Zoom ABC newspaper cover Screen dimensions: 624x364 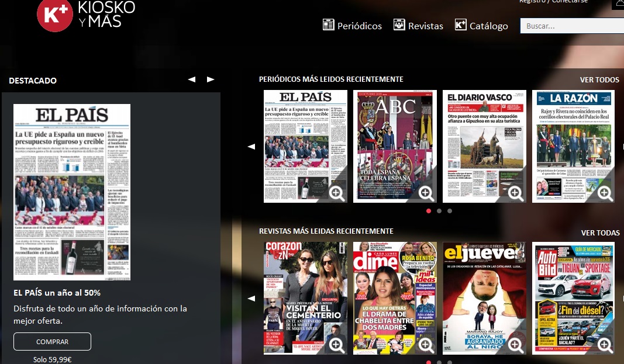(x=426, y=193)
